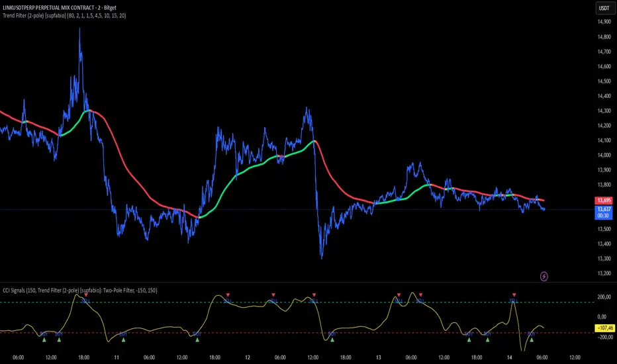Click the date label 14 on time axis
This screenshot has width=617, height=364.
point(510,357)
